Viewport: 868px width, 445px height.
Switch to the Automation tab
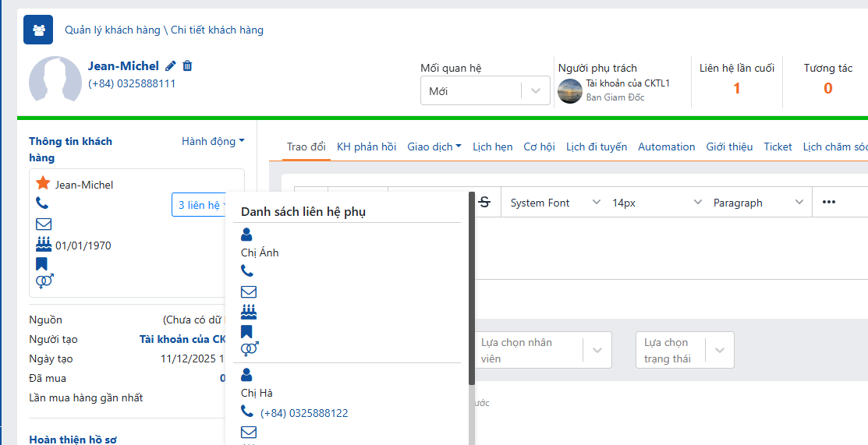coord(666,147)
